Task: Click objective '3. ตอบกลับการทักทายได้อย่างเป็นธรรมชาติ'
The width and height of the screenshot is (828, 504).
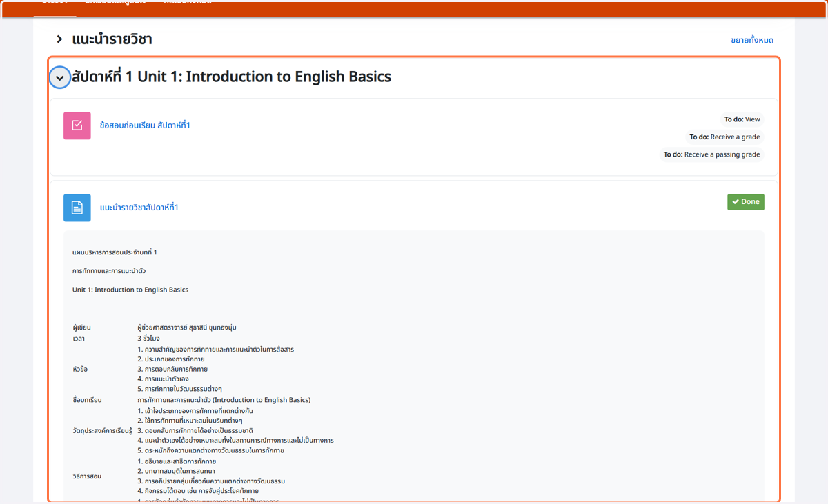Action: 195,430
